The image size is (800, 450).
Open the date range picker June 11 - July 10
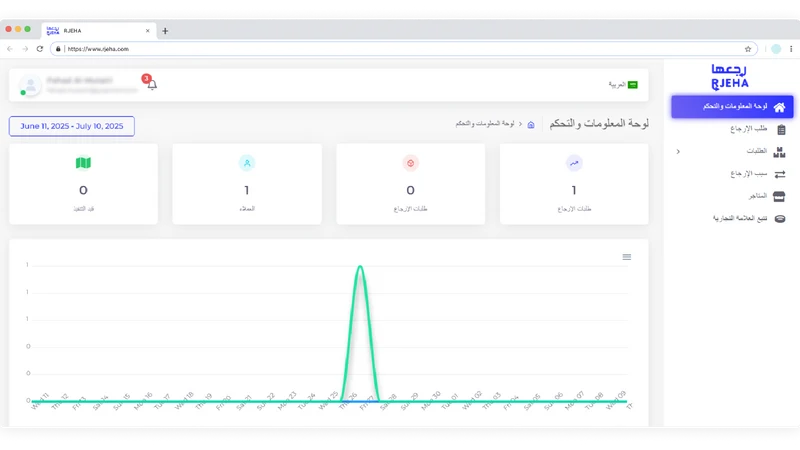(72, 126)
